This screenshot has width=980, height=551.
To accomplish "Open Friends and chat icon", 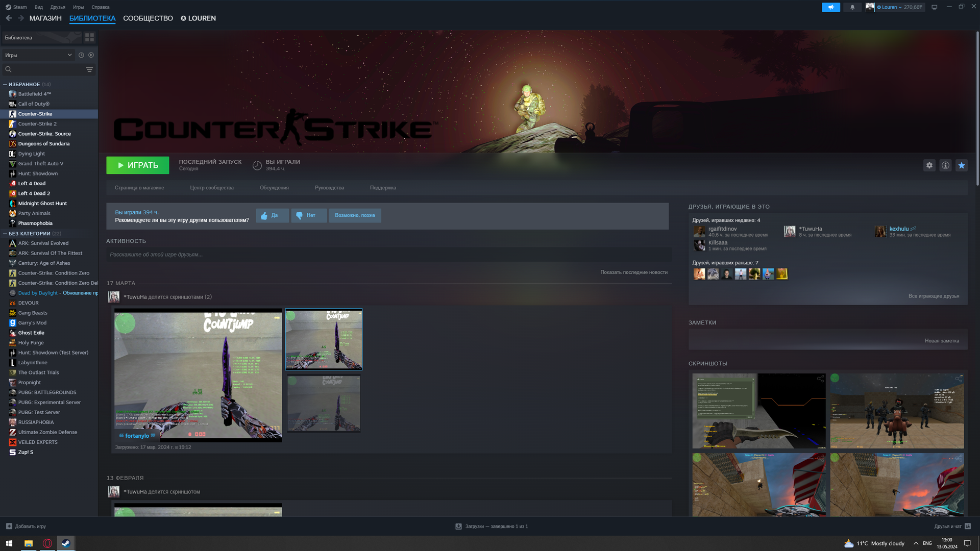I will [x=968, y=526].
